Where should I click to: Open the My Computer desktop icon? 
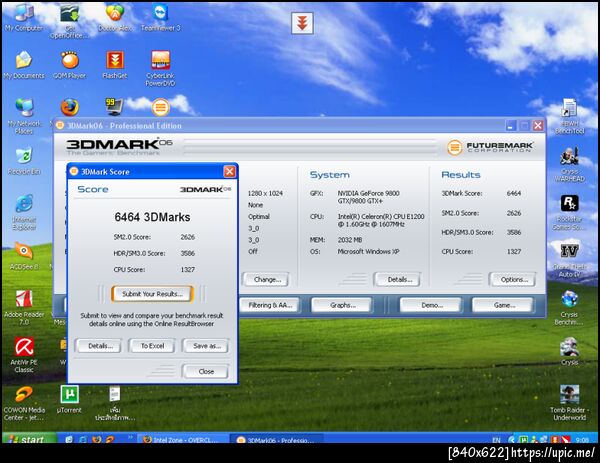click(x=24, y=18)
